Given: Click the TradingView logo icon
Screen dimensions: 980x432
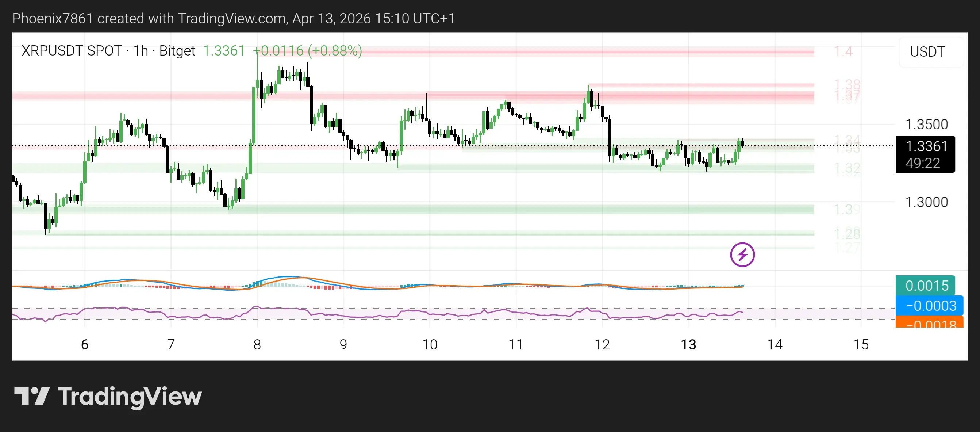Looking at the screenshot, I should (x=32, y=396).
